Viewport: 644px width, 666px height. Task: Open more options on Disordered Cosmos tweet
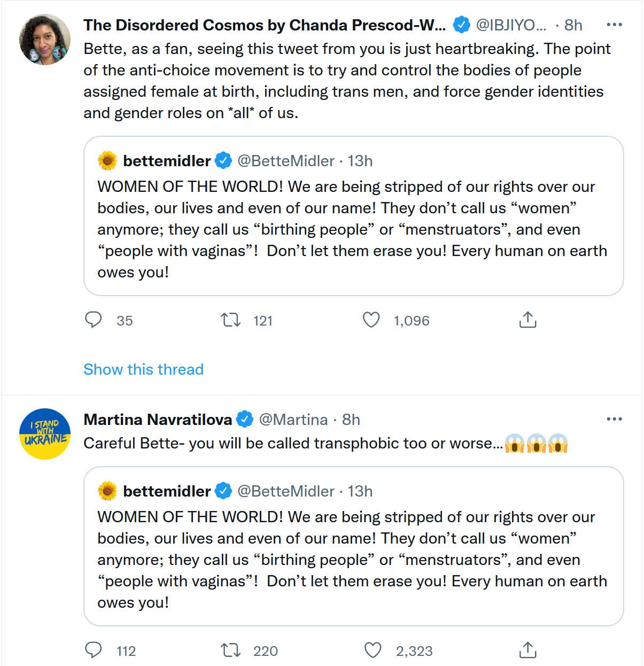point(614,25)
